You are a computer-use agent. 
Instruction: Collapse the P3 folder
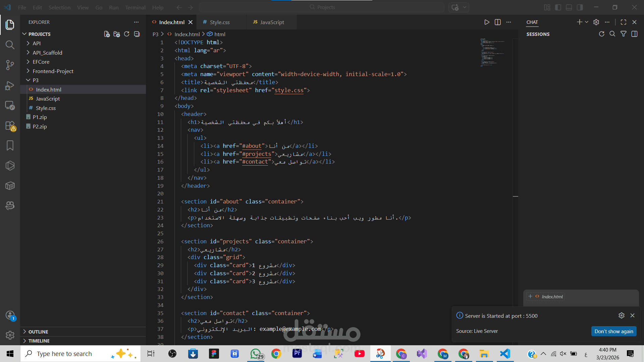click(36, 80)
